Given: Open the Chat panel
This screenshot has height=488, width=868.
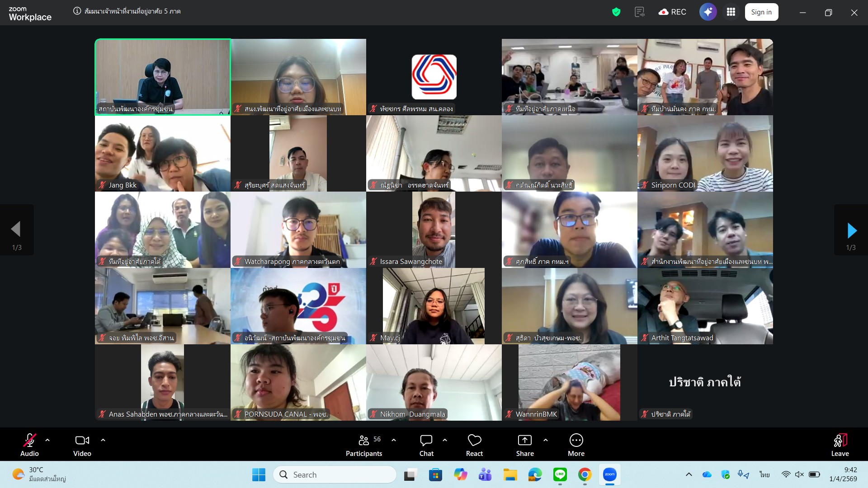Looking at the screenshot, I should [426, 445].
